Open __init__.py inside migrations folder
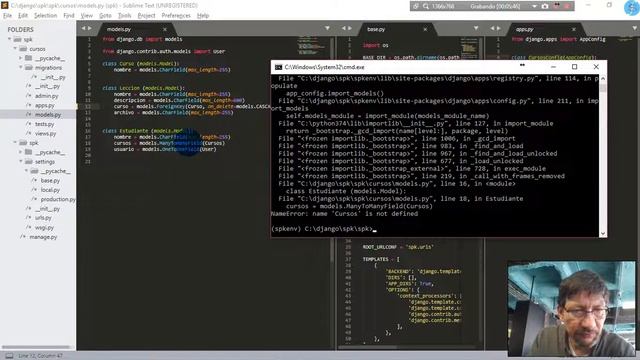Image resolution: width=640 pixels, height=360 pixels. (53, 77)
